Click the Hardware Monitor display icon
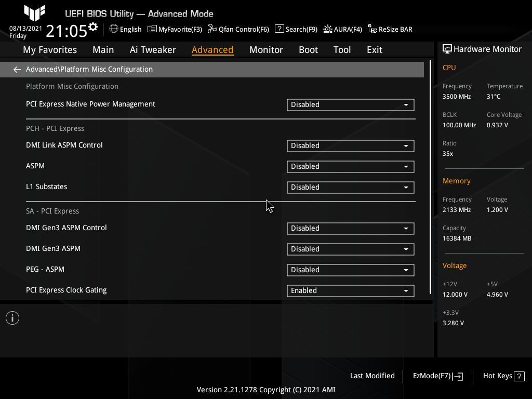 [447, 49]
